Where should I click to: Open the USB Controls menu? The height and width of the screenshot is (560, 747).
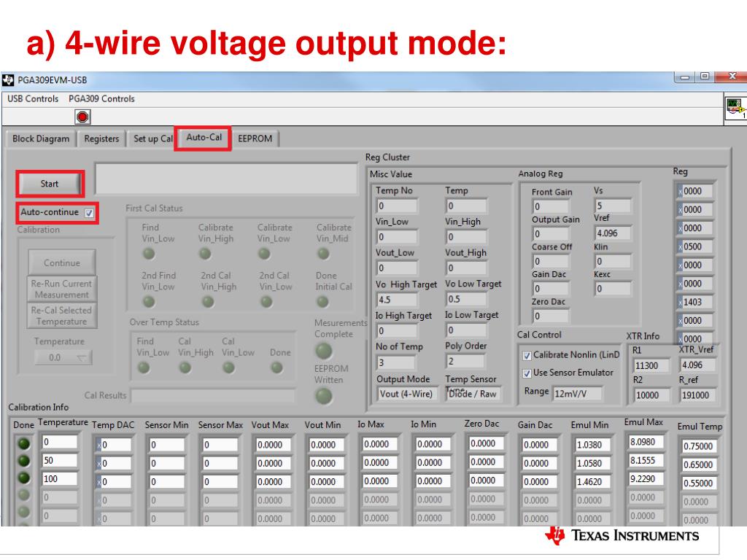pos(33,98)
